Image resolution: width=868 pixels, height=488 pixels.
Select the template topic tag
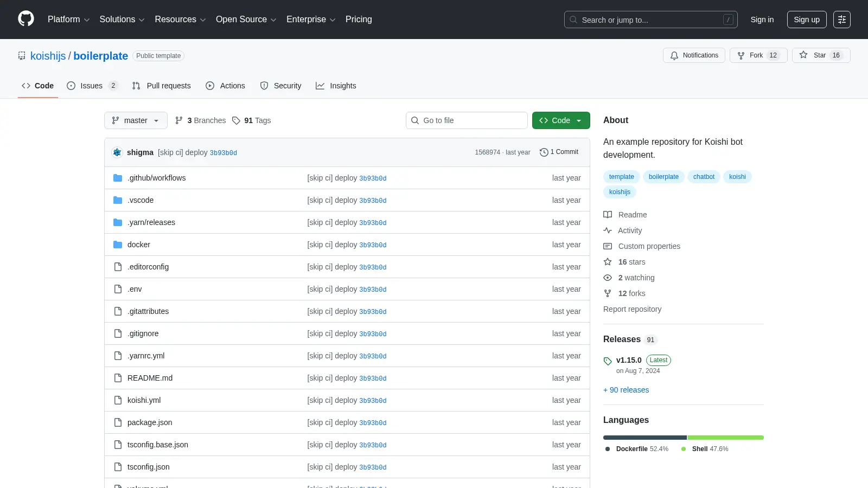coord(622,177)
